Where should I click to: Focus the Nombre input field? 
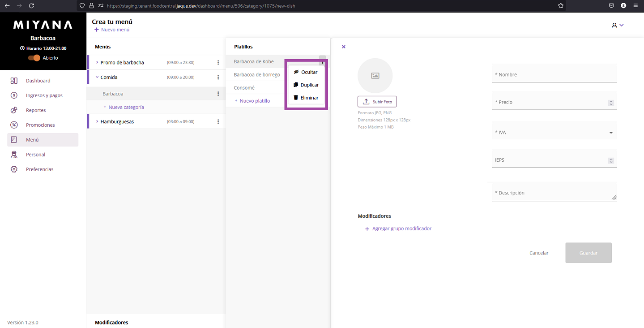click(x=554, y=73)
